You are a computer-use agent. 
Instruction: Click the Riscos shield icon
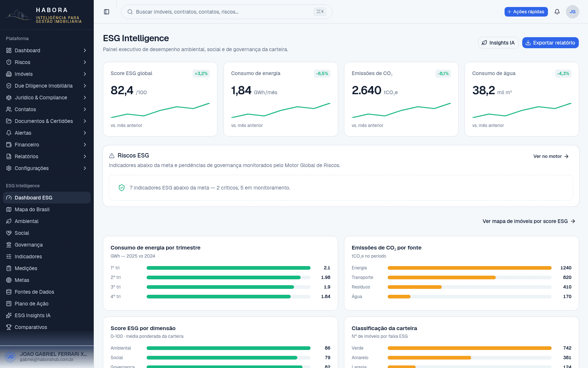point(9,62)
